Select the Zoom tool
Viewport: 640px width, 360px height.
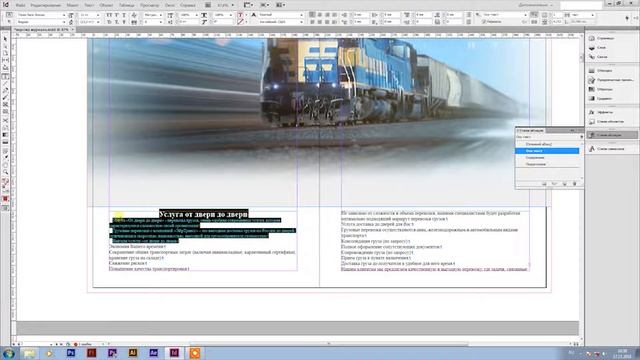[5, 172]
